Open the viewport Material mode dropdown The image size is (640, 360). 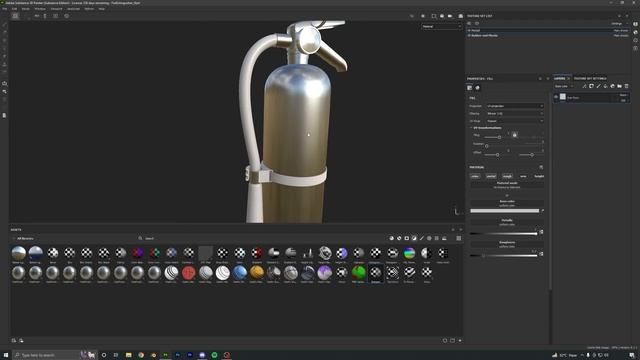[x=441, y=27]
